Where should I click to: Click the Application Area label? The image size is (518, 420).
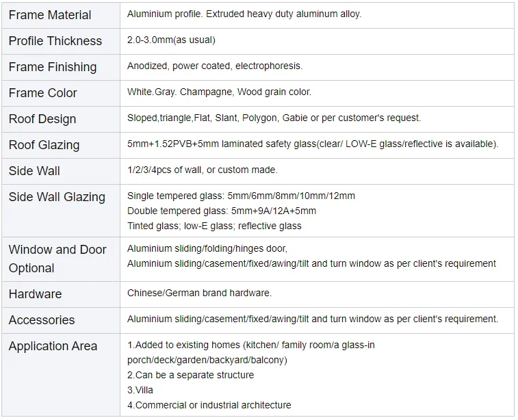click(x=53, y=346)
